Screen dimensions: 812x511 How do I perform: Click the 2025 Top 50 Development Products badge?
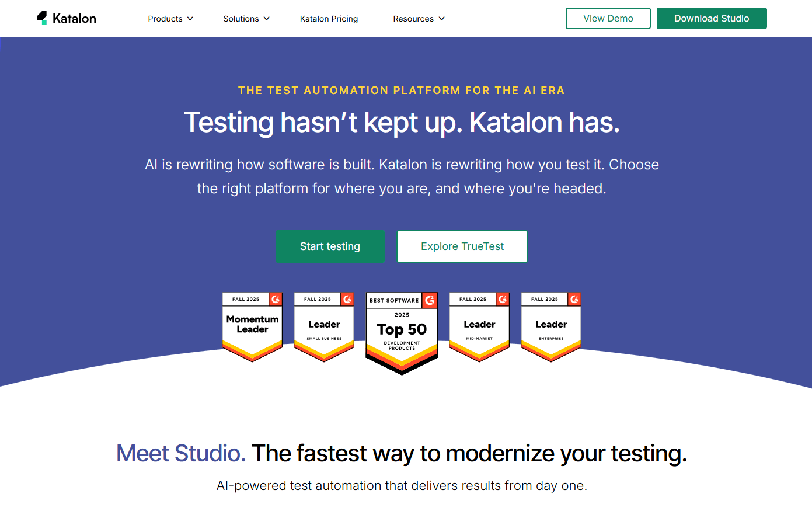pyautogui.click(x=402, y=330)
